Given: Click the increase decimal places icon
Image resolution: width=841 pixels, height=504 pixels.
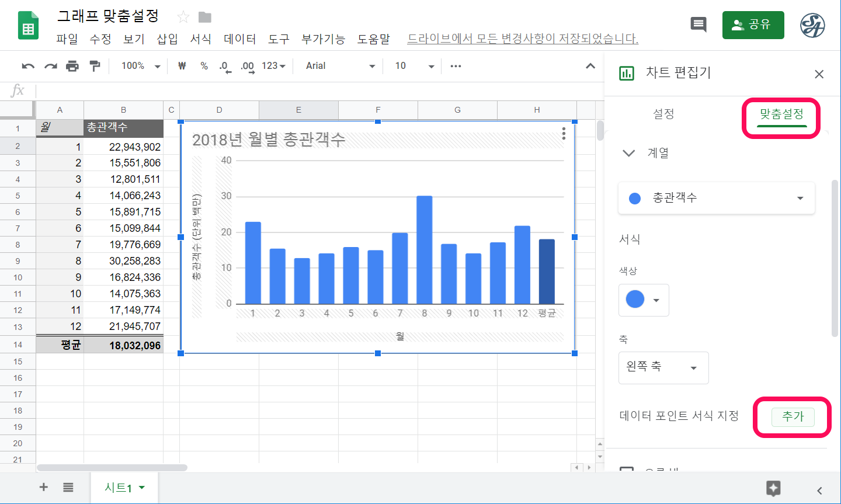Looking at the screenshot, I should point(246,66).
